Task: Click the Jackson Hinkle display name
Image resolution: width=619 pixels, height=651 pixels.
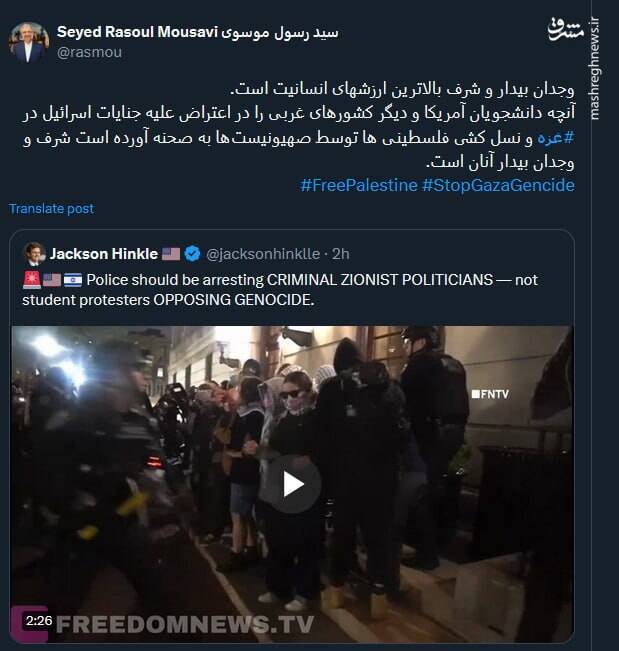Action: (x=104, y=254)
